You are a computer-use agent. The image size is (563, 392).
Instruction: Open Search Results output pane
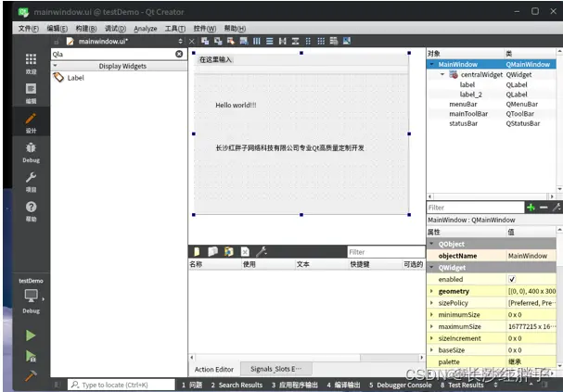click(237, 385)
